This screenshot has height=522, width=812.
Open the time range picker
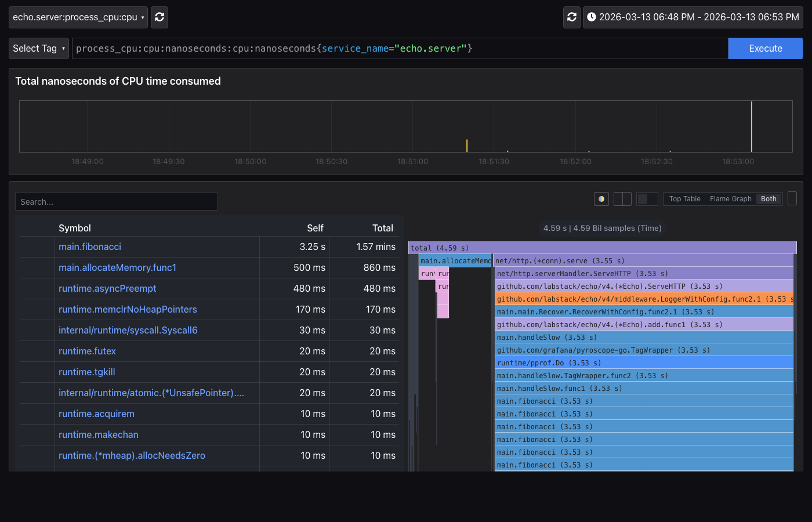693,17
